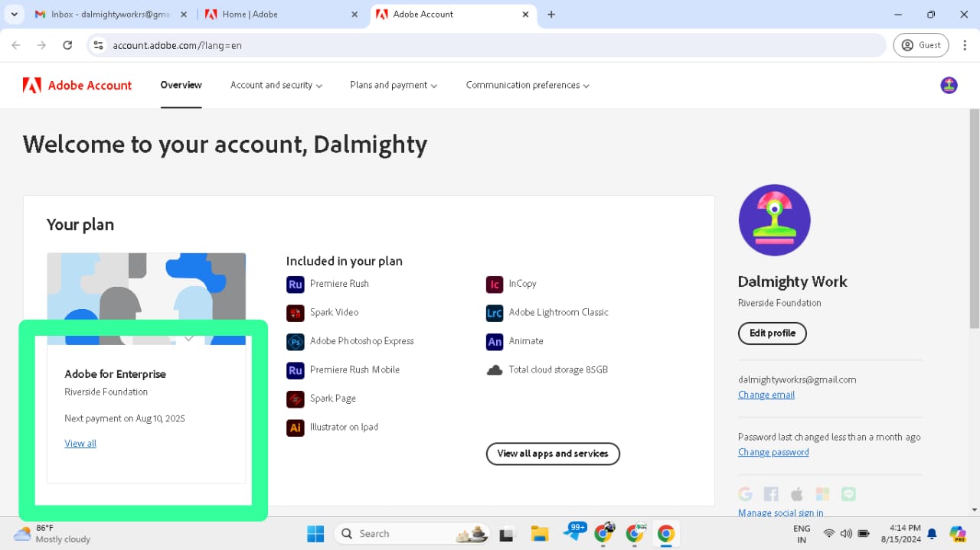This screenshot has height=550, width=980.
Task: Open the Windows Start menu
Action: point(315,533)
